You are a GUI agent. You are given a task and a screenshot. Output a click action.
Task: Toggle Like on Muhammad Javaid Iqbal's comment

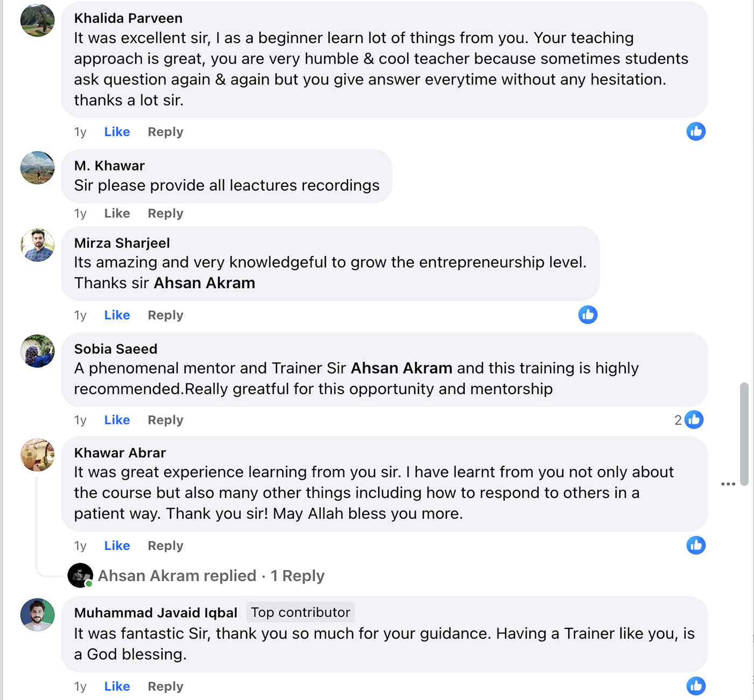[x=117, y=687]
